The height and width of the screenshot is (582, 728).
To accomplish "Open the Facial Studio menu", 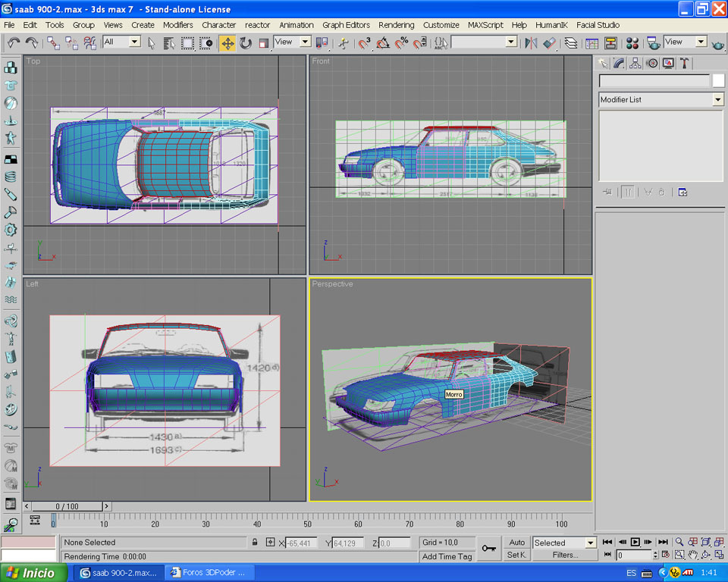I will coord(598,25).
